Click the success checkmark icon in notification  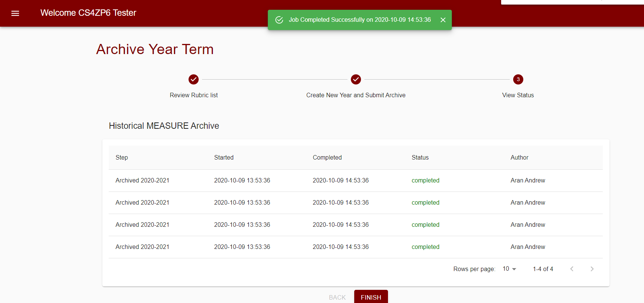click(279, 20)
